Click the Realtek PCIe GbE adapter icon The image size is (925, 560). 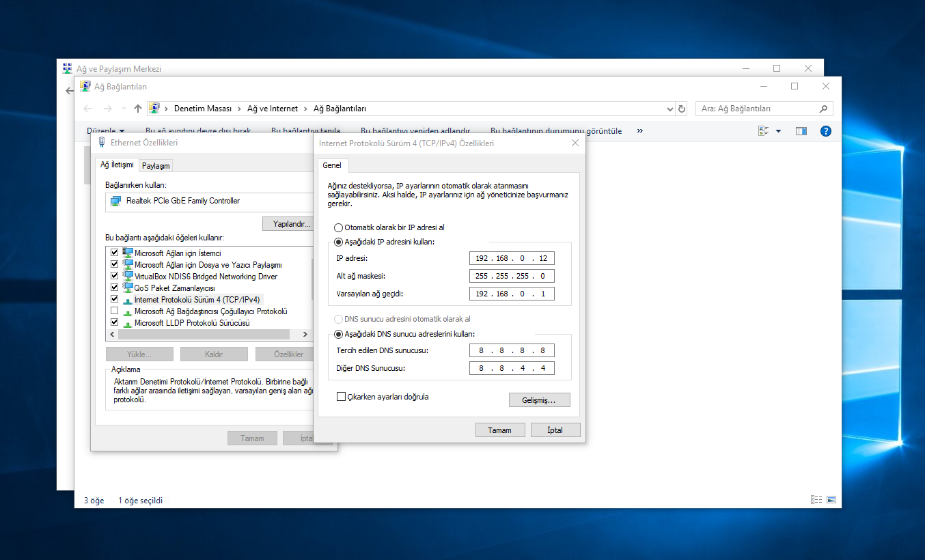coord(115,201)
